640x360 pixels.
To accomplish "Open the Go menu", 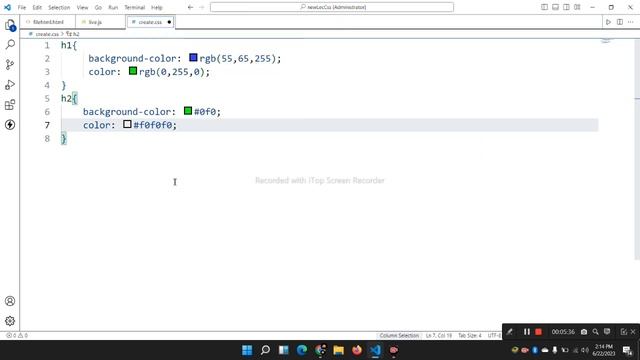I will (x=98, y=7).
